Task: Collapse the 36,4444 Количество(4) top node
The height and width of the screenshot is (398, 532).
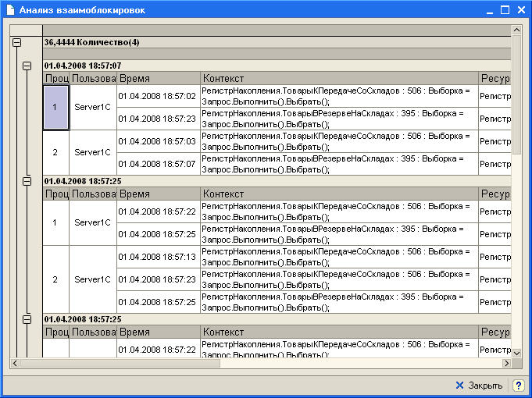Action: point(16,42)
